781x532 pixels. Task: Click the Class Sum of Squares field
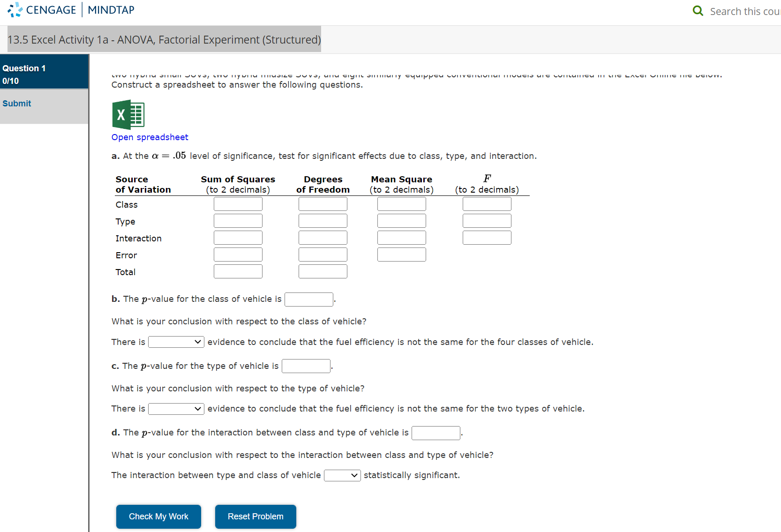tap(238, 203)
